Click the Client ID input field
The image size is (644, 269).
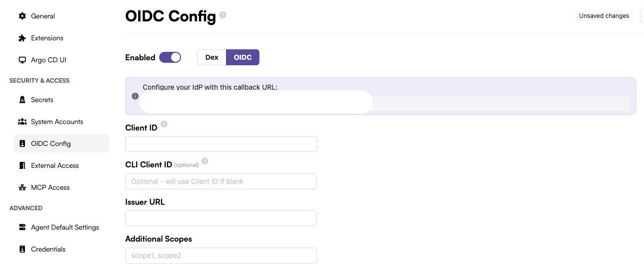pyautogui.click(x=221, y=144)
